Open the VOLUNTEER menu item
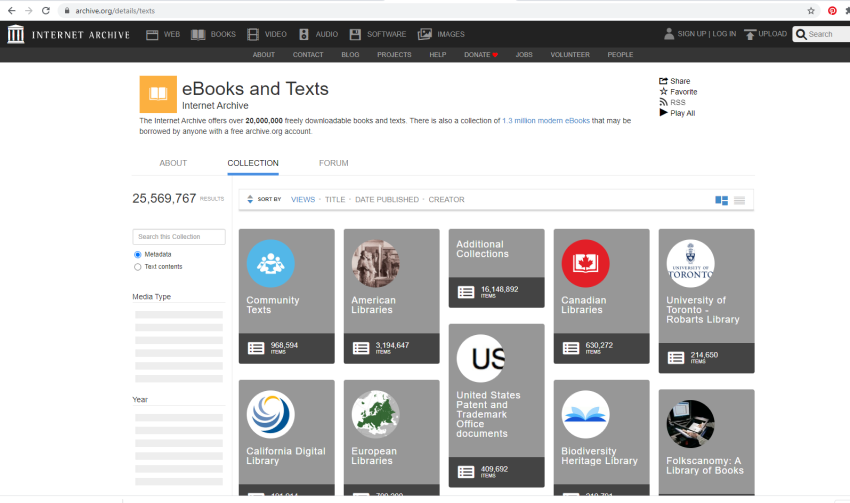This screenshot has width=850, height=503. [570, 55]
